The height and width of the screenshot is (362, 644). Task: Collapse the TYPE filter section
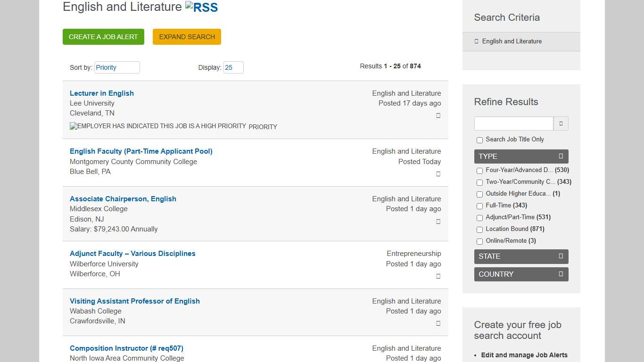561,156
